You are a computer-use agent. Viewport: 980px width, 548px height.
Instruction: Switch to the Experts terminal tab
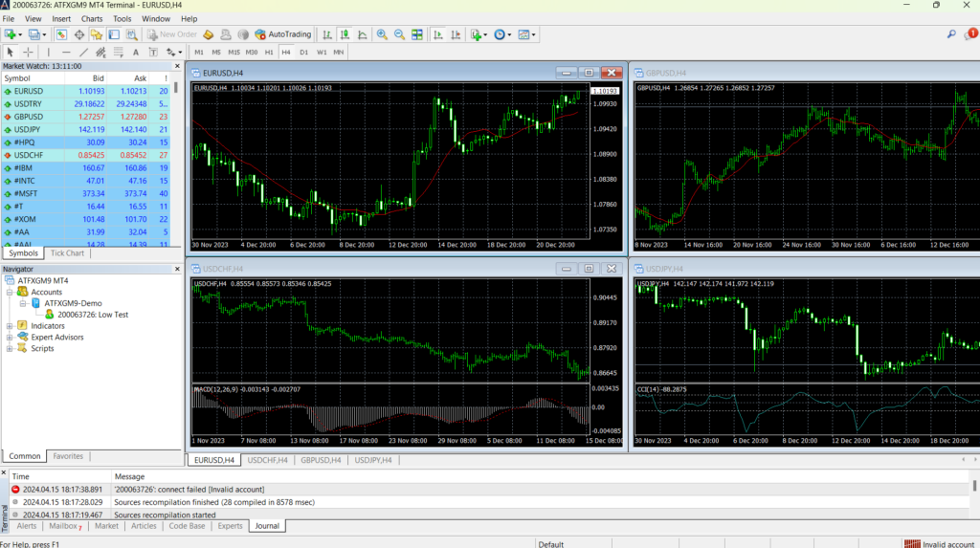230,526
